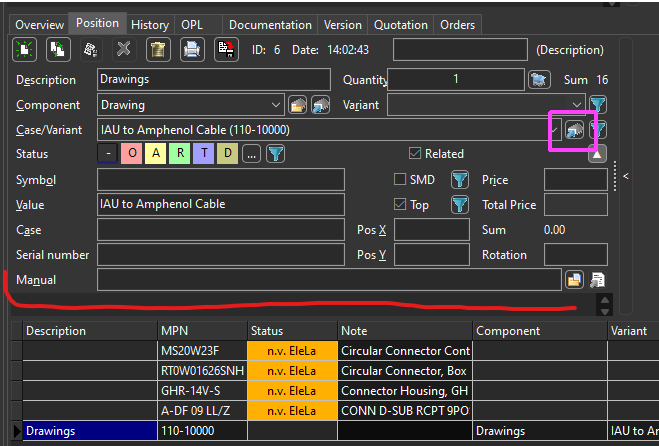Click the delete X icon in toolbar
The width and height of the screenshot is (659, 446).
(x=123, y=49)
